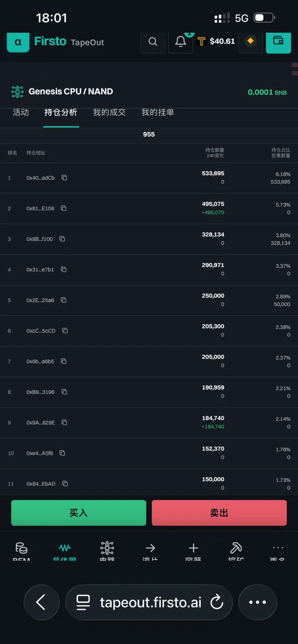Open the pickaxe mining nav icon
298x644 pixels.
(236, 548)
